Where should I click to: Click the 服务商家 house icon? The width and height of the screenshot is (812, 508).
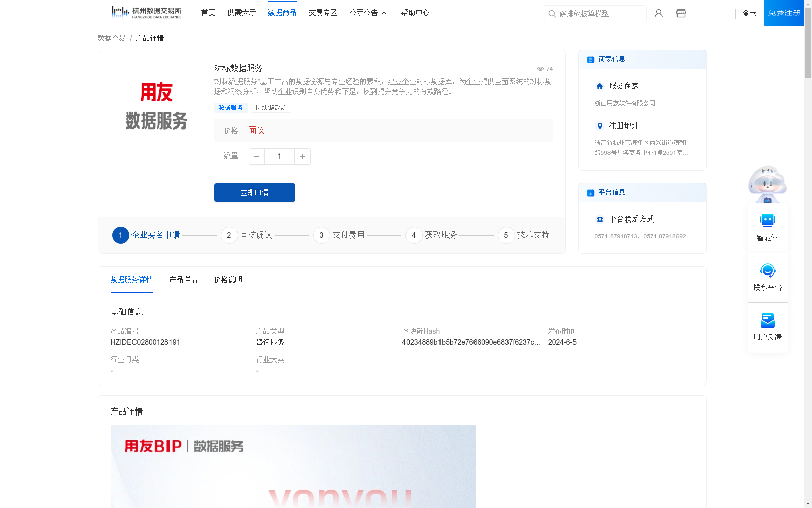[600, 86]
